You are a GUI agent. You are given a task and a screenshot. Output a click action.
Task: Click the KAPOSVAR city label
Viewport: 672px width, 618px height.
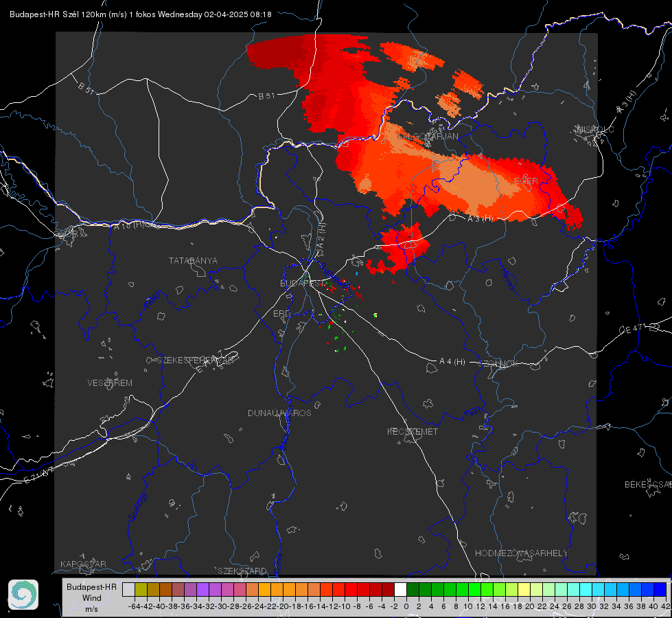coord(83,564)
